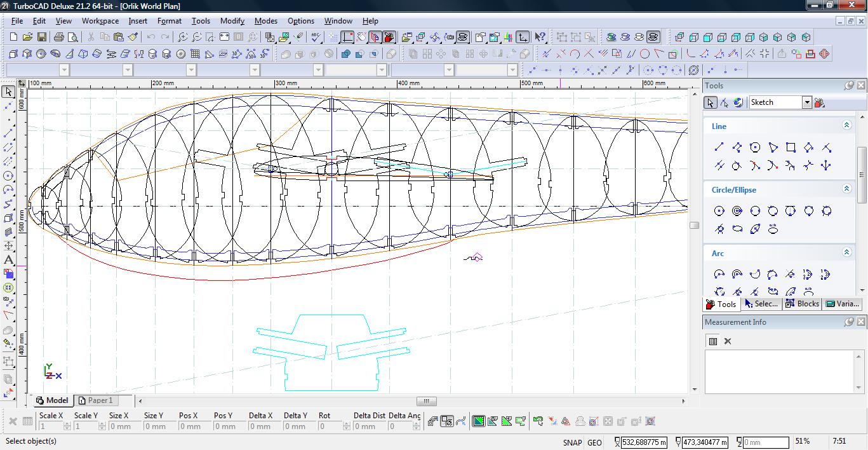Click the Save icon in the toolbar
The image size is (868, 450).
pyautogui.click(x=42, y=37)
